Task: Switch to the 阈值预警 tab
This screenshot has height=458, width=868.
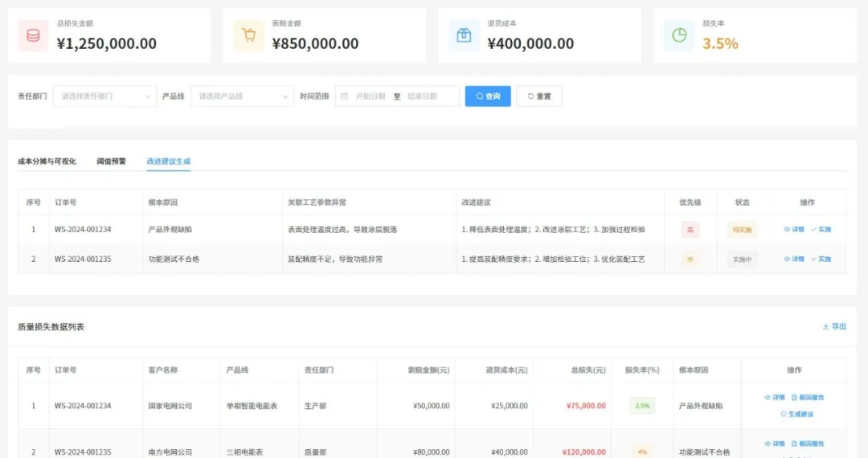Action: pos(111,162)
